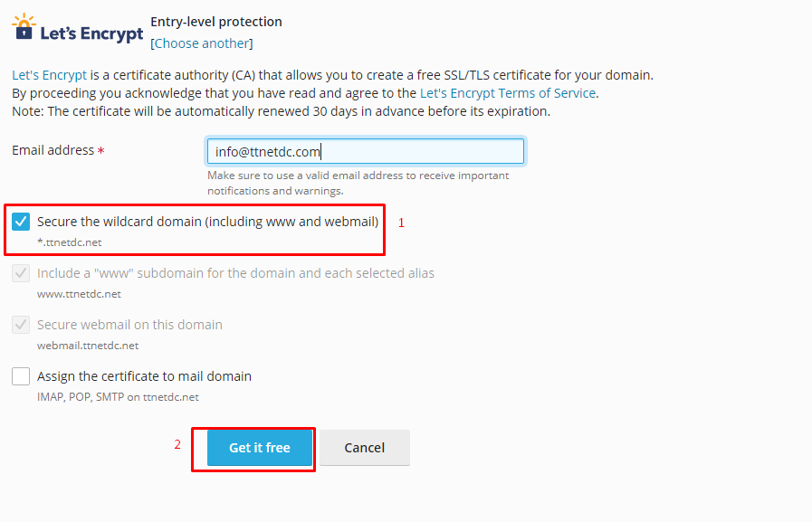Focus the Email address input field
Viewport: 812px width, 522px height.
click(366, 152)
